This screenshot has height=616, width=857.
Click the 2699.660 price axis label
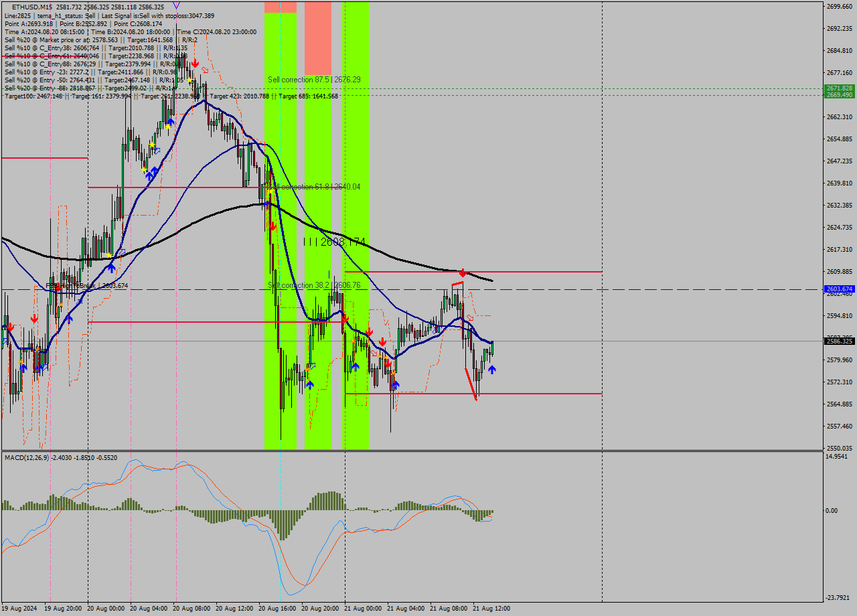point(839,6)
